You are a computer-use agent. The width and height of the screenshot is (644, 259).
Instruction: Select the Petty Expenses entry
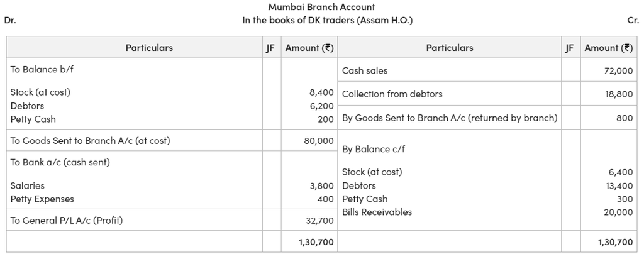42,199
